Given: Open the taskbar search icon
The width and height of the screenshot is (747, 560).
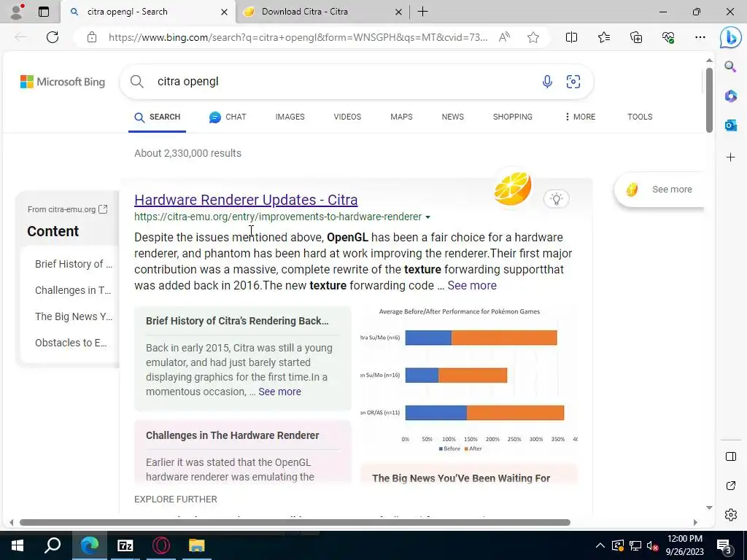Looking at the screenshot, I should (53, 545).
